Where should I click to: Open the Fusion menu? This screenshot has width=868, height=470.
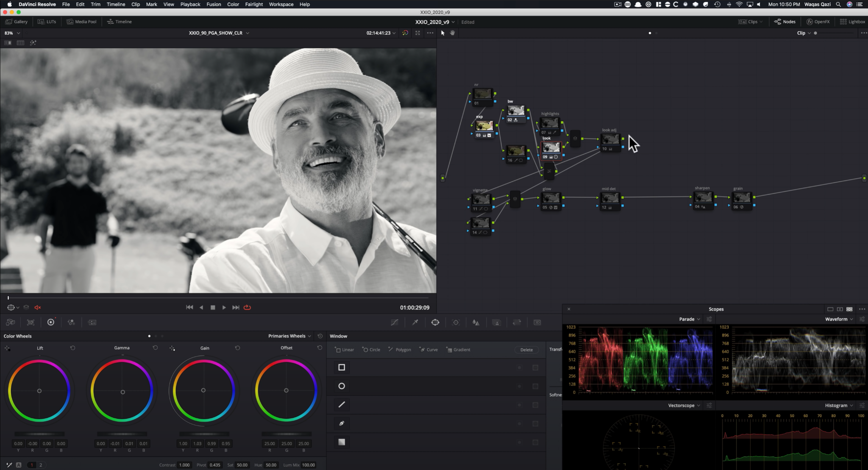[214, 4]
